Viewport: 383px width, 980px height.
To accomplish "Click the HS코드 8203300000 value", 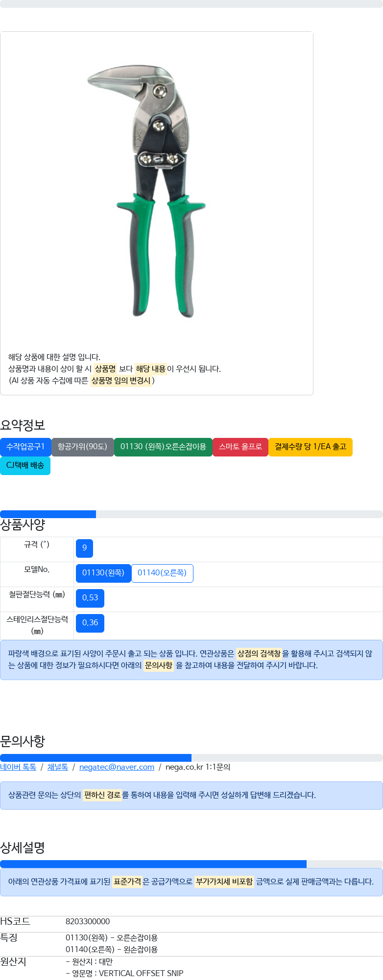I will (x=88, y=922).
